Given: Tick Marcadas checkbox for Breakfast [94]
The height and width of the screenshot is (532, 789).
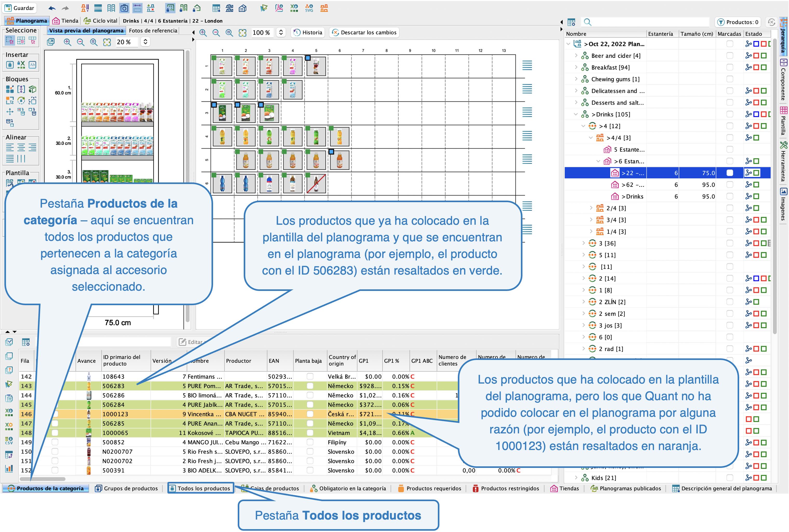Looking at the screenshot, I should [730, 67].
